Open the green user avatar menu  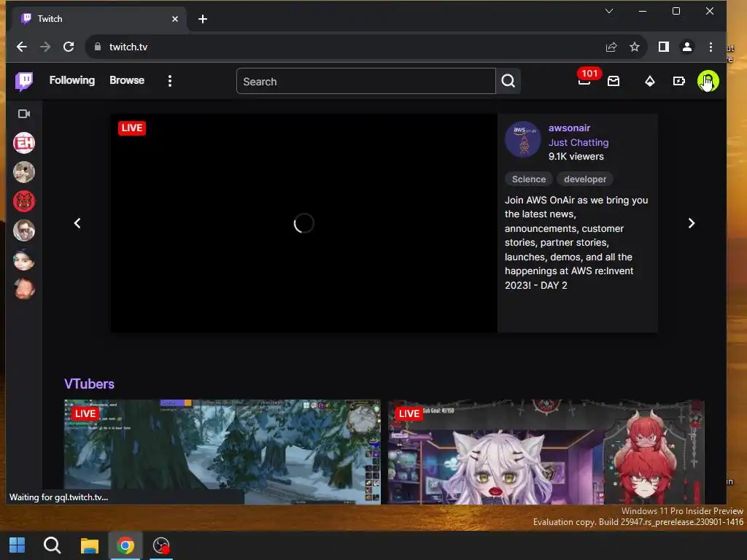coord(708,81)
